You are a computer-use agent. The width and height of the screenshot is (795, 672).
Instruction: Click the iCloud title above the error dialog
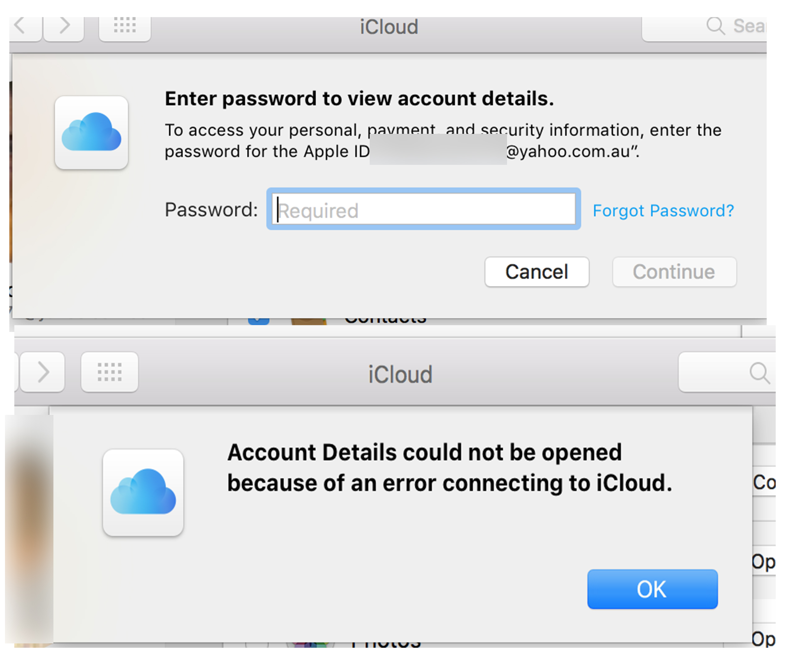[x=400, y=375]
